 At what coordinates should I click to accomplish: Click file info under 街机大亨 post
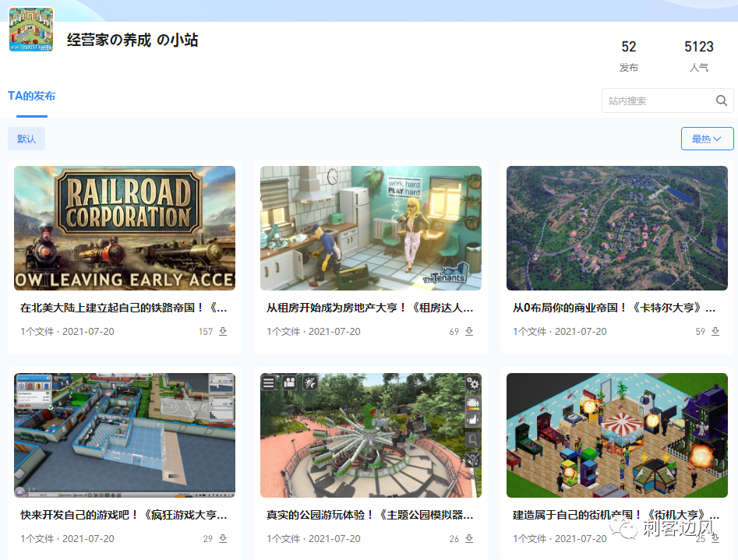pyautogui.click(x=560, y=539)
